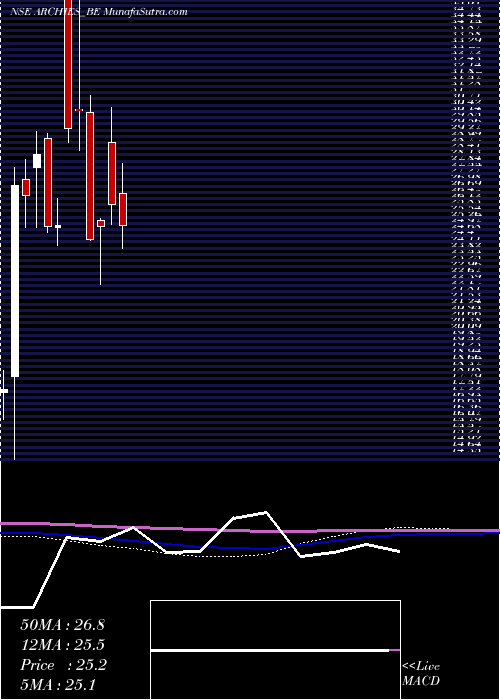Screen dimensions: 500x700
Task: Click the NSE ARCHIES_BE MunafaSutra.com title
Action: tap(99, 12)
